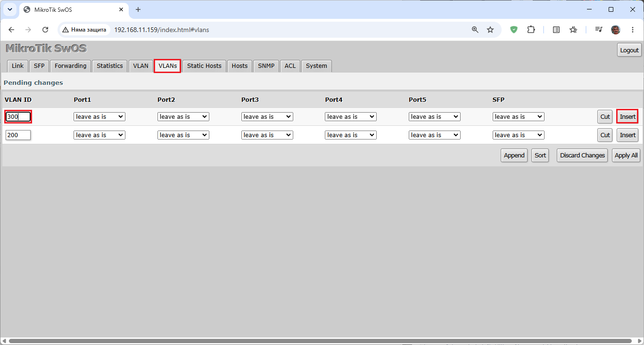Open Port1 dropdown for VLAN 300
The height and width of the screenshot is (345, 644).
(99, 117)
